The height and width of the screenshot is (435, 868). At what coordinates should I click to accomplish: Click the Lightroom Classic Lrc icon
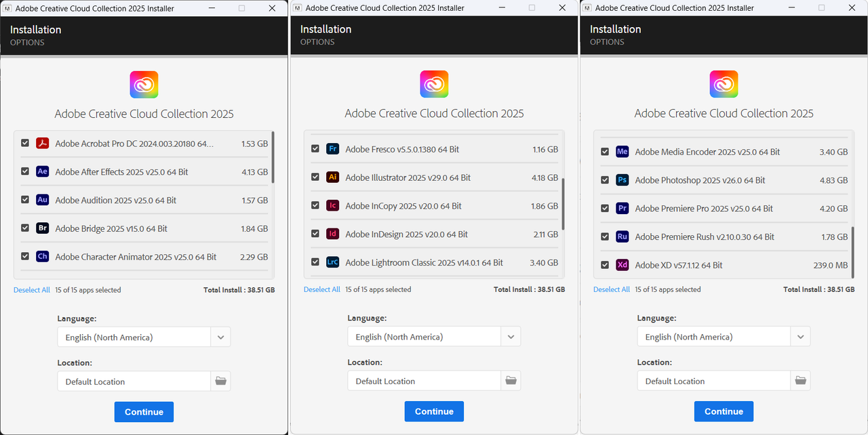point(332,262)
